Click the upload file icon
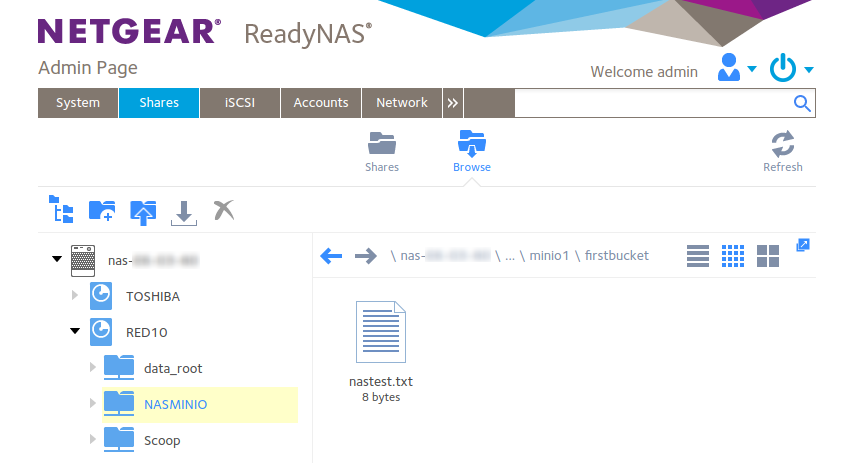Viewport: 853px width, 463px height. (x=143, y=211)
